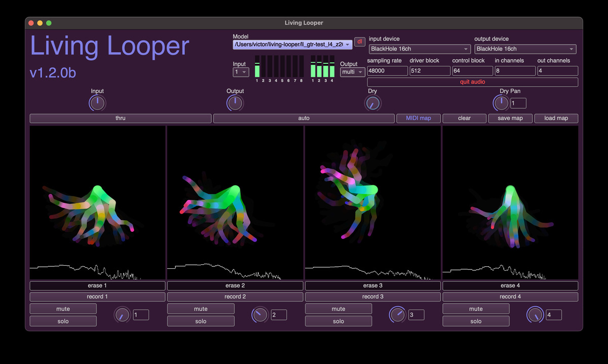Click the loop 3 visualization display

coord(372,203)
